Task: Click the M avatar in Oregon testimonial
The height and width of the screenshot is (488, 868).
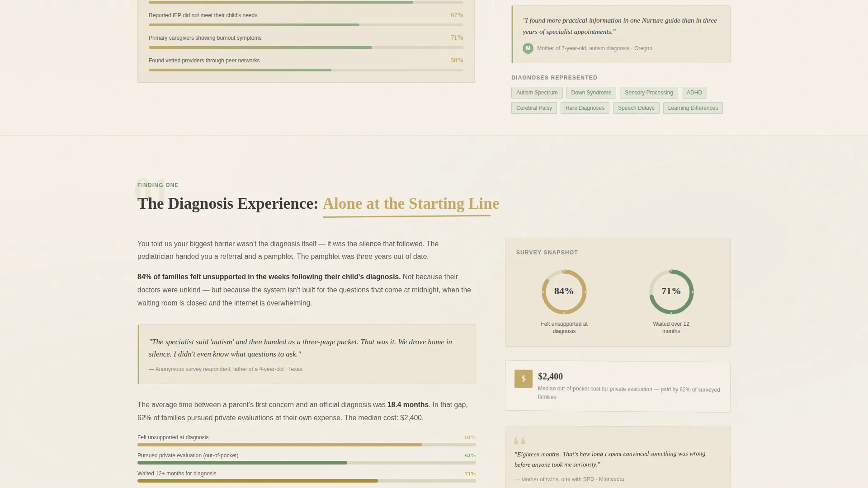Action: (x=528, y=48)
